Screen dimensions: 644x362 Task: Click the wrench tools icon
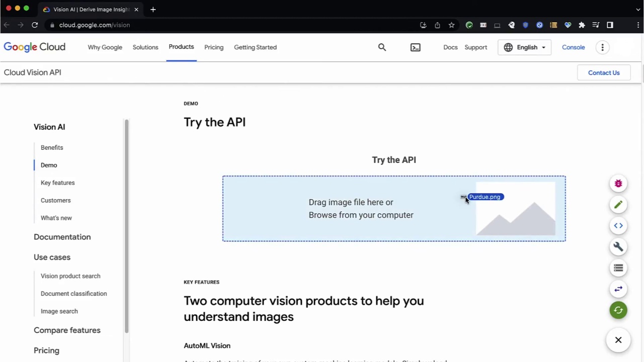(x=618, y=246)
